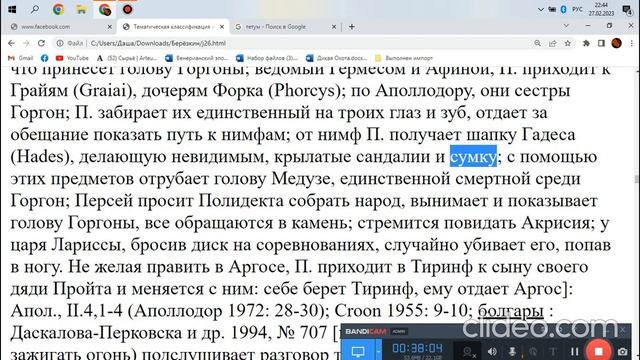640x360 pixels.
Task: Close the www.facebook.com tab
Action: (x=109, y=27)
